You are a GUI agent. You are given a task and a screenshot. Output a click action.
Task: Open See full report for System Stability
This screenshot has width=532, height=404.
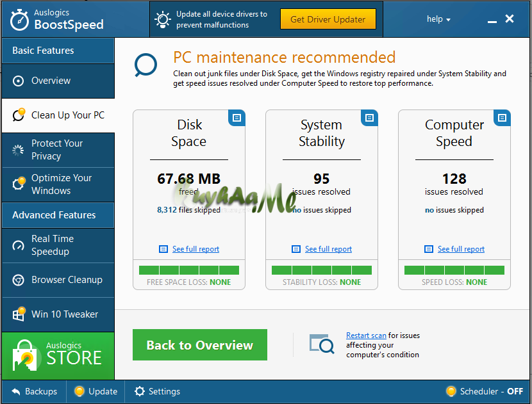point(328,249)
